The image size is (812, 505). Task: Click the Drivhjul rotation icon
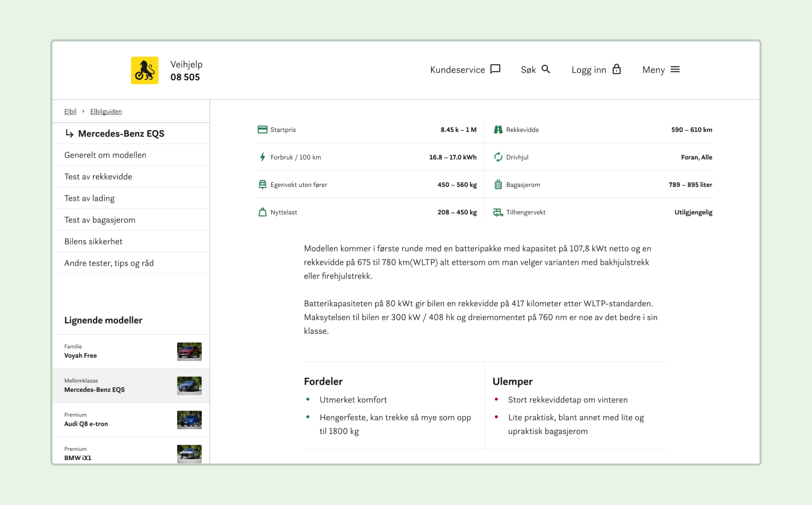point(498,157)
